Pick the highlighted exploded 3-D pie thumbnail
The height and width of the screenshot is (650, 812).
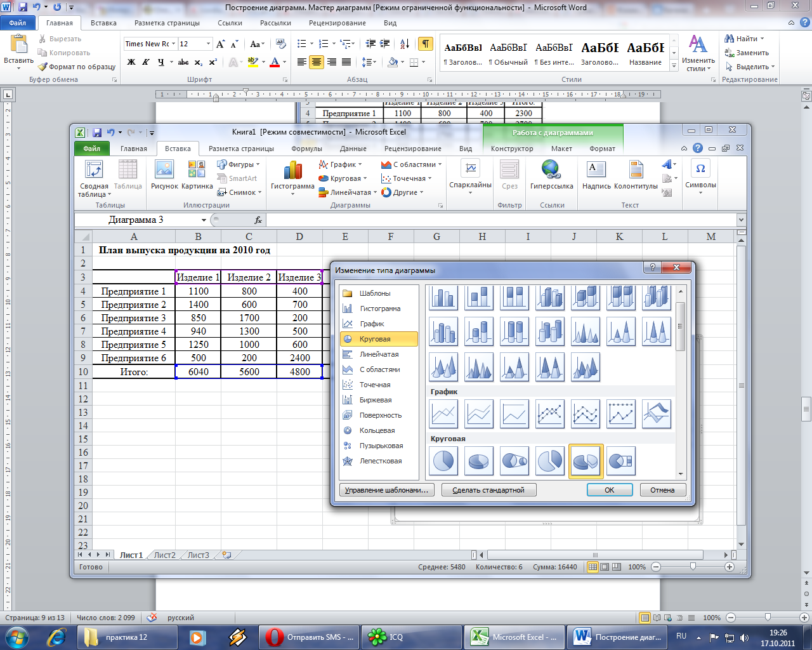(x=586, y=461)
